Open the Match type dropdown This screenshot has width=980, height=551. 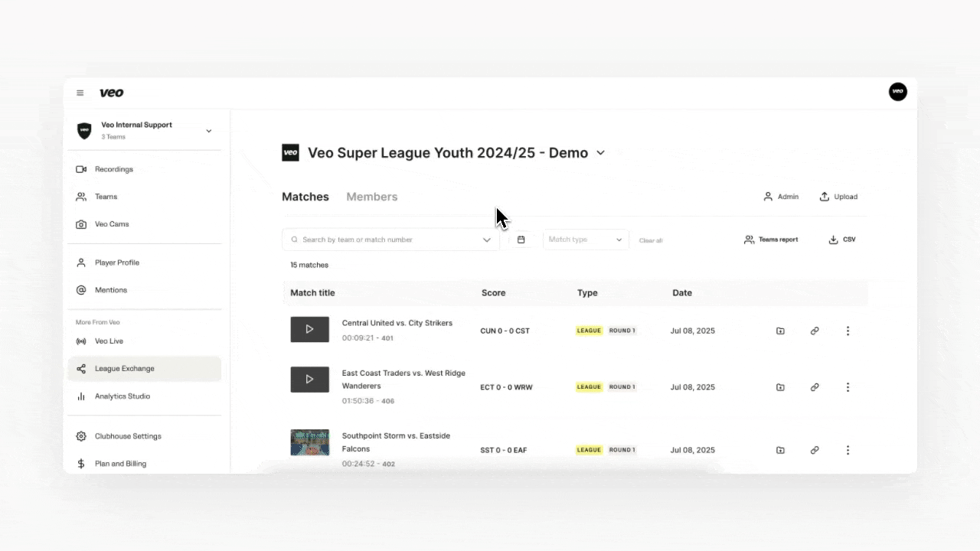click(x=586, y=240)
